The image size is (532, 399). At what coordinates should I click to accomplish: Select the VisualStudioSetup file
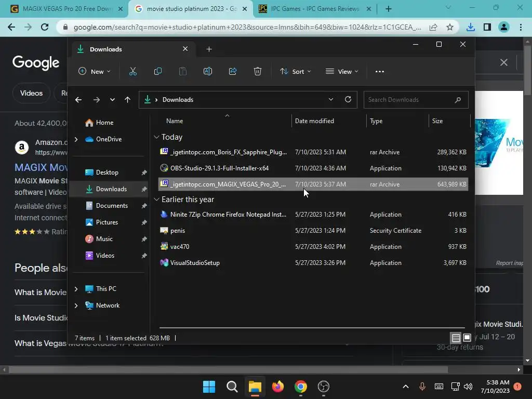[313, 263]
